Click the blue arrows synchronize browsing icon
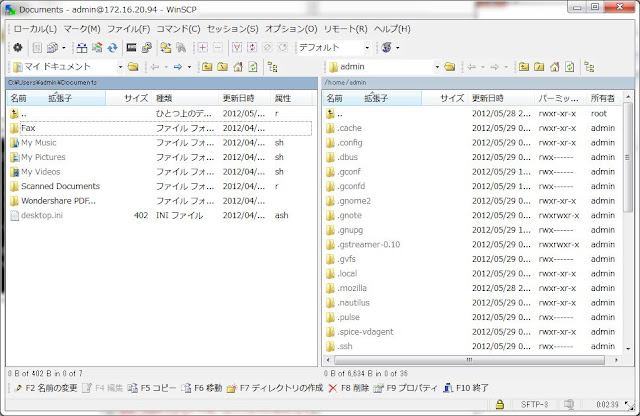 [113, 48]
